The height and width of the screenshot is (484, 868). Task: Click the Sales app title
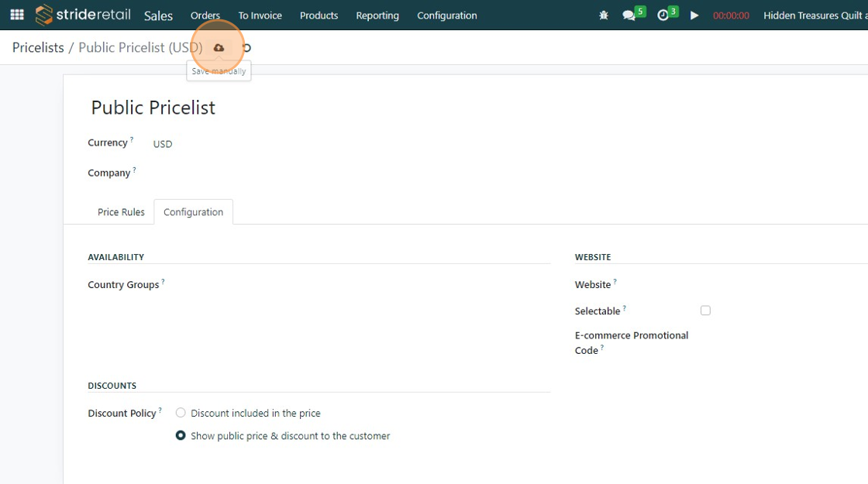pyautogui.click(x=158, y=15)
